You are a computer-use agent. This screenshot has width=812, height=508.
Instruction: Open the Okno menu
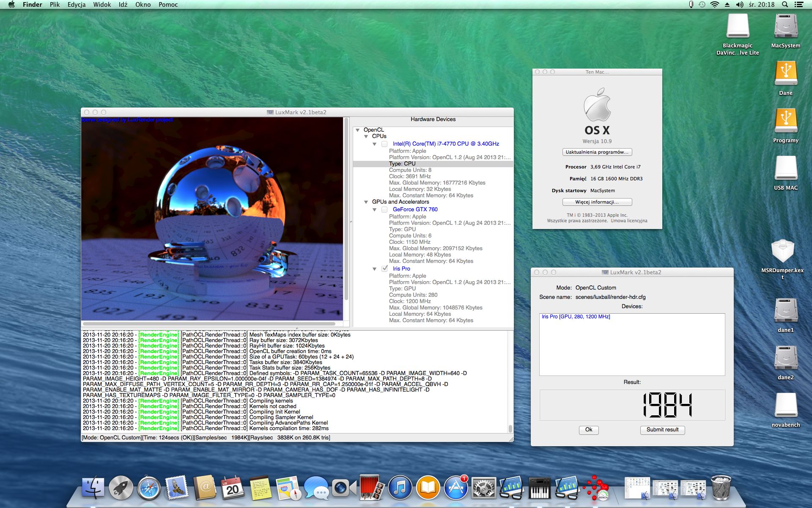143,5
